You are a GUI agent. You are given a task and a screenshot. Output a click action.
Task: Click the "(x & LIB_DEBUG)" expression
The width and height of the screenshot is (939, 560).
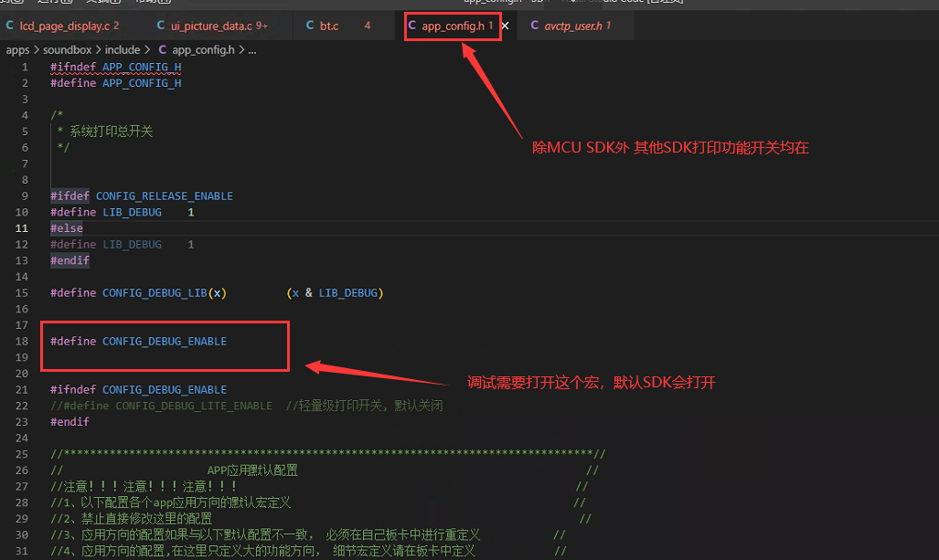335,292
